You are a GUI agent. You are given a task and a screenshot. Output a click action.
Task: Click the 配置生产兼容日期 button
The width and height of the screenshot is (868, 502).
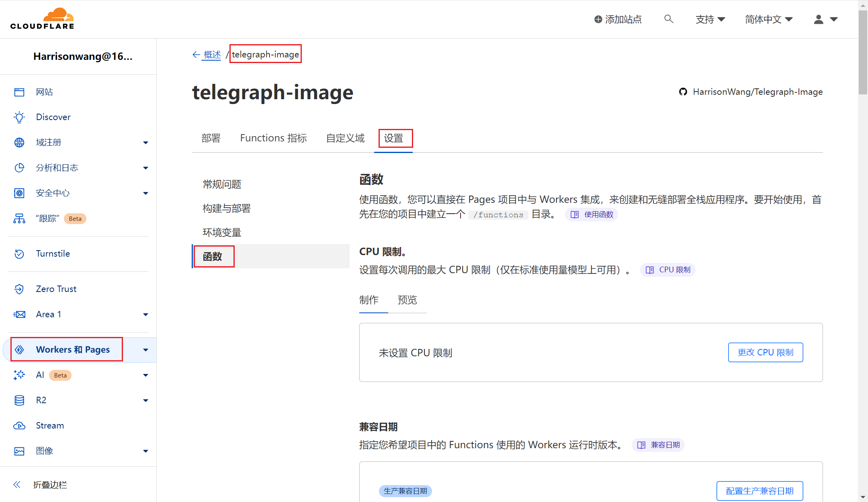click(759, 491)
